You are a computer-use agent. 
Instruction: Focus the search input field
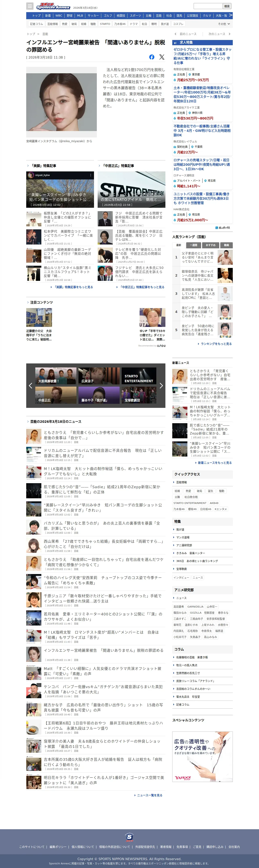click(208, 6)
